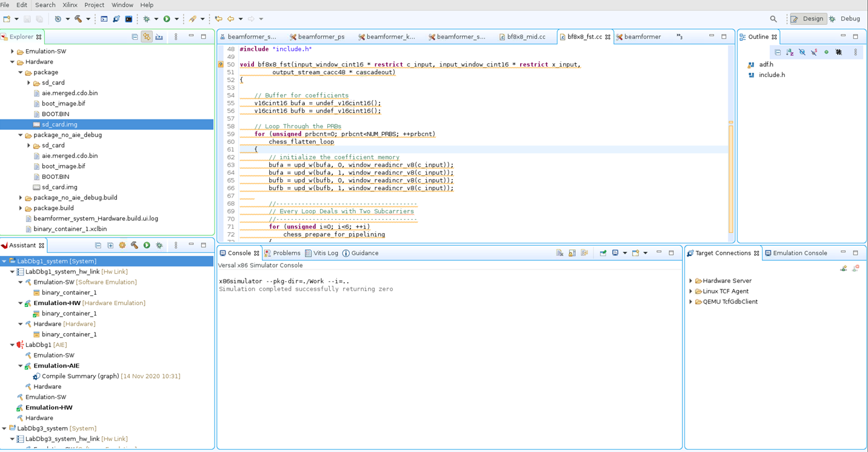Expand the package.build folder
The image size is (868, 452).
(21, 208)
